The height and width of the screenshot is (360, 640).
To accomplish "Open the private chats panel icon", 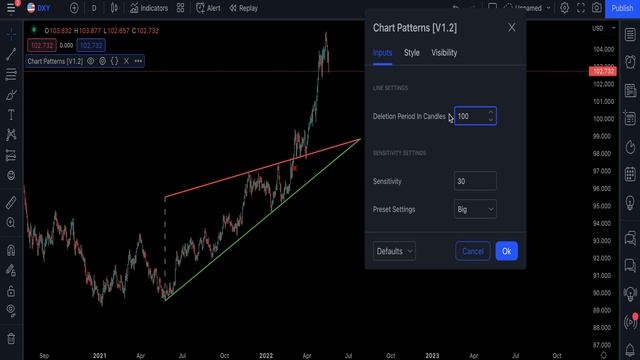I will coord(630,265).
